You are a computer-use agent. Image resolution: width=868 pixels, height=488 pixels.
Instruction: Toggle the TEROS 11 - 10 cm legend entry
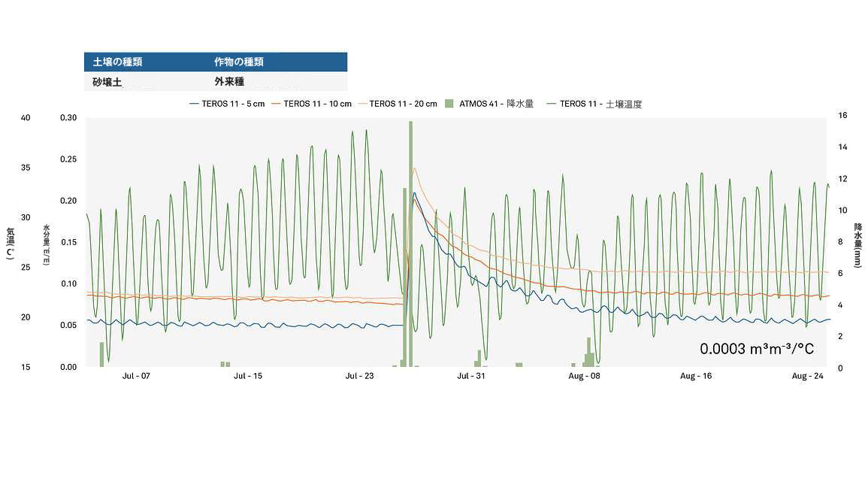coord(312,104)
